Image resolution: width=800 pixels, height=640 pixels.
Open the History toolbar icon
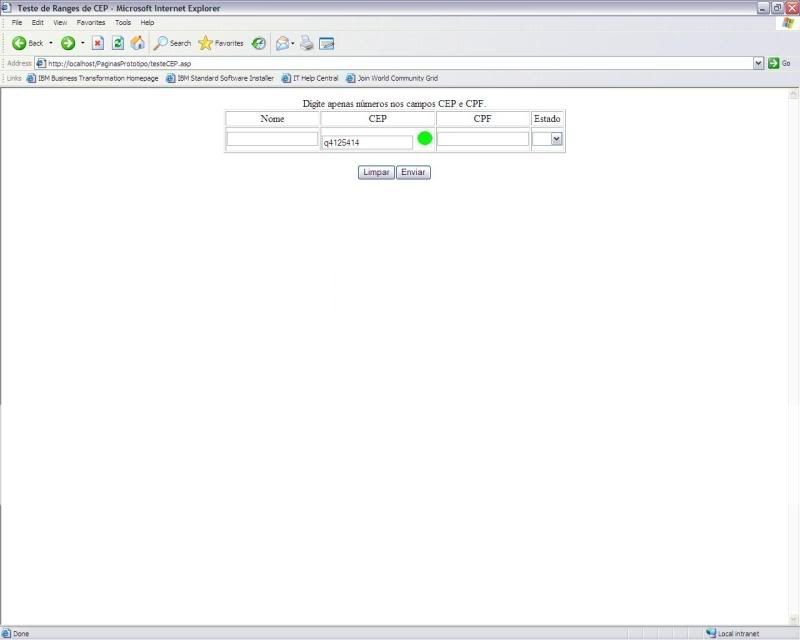259,43
